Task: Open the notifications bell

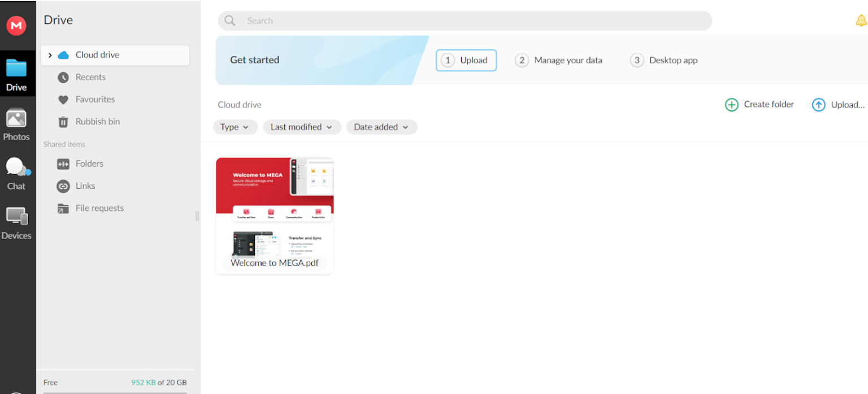Action: point(861,20)
